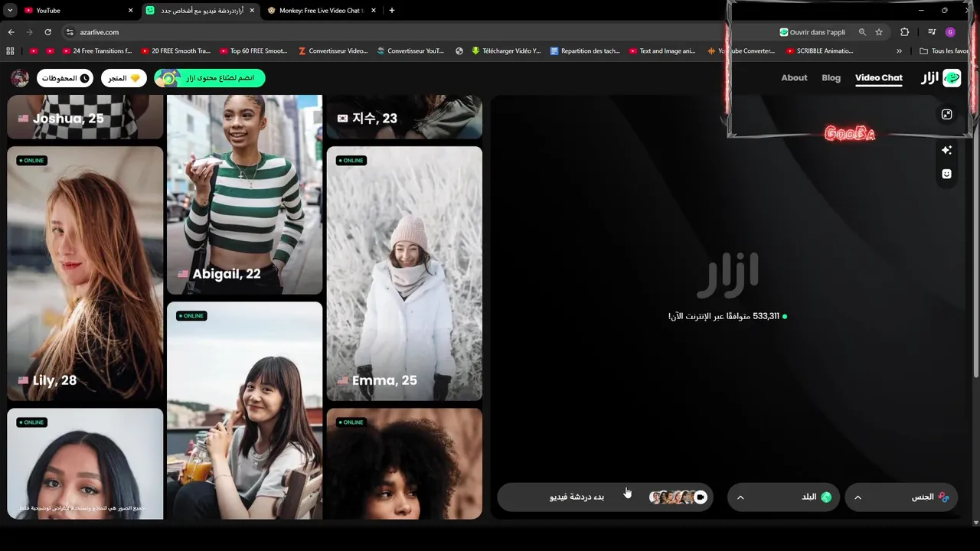Open the Repartition des tach... bookmark
Screen dimensions: 980x551
point(585,51)
